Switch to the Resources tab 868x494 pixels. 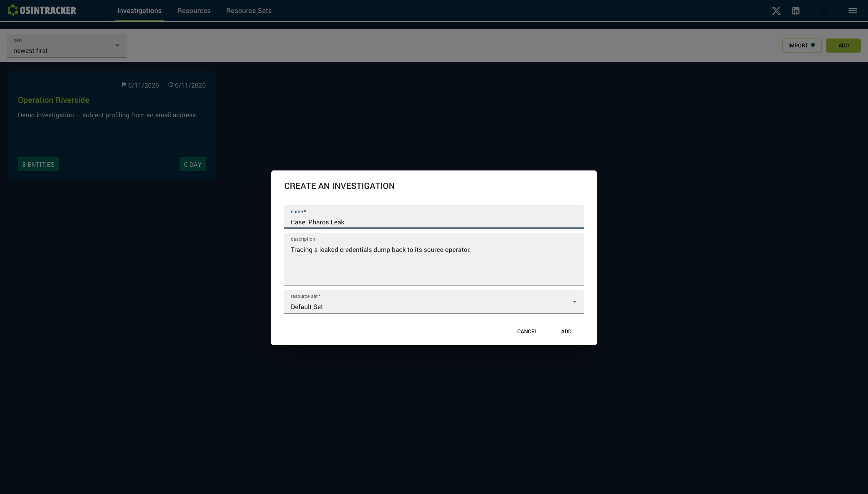pos(194,11)
